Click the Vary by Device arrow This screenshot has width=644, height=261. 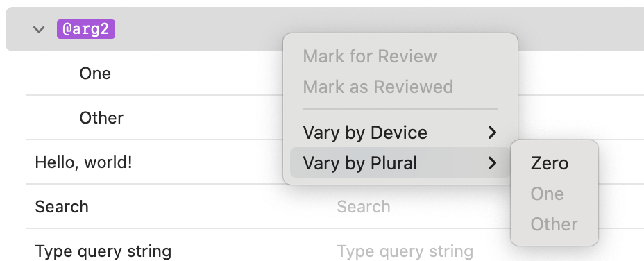point(492,133)
